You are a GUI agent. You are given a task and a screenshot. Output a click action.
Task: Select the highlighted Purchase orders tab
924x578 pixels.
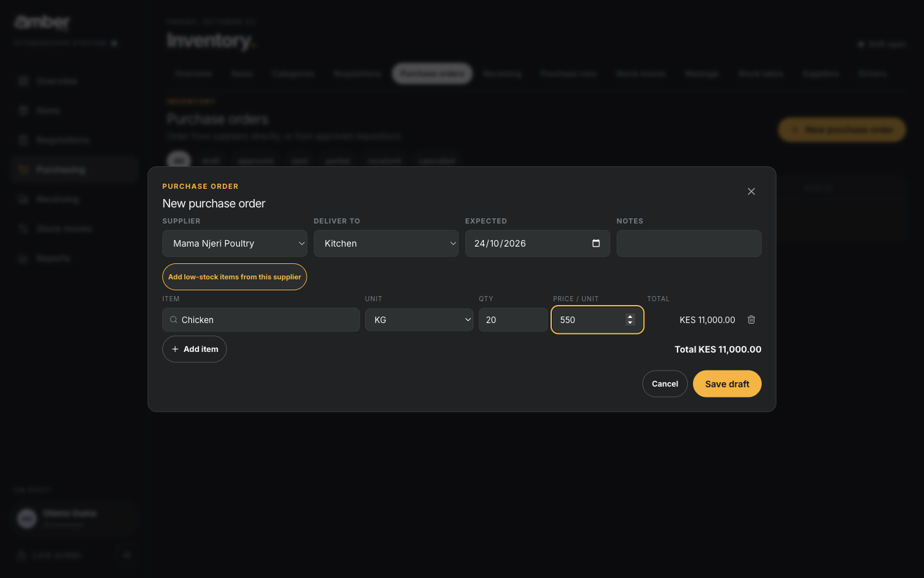tap(432, 74)
